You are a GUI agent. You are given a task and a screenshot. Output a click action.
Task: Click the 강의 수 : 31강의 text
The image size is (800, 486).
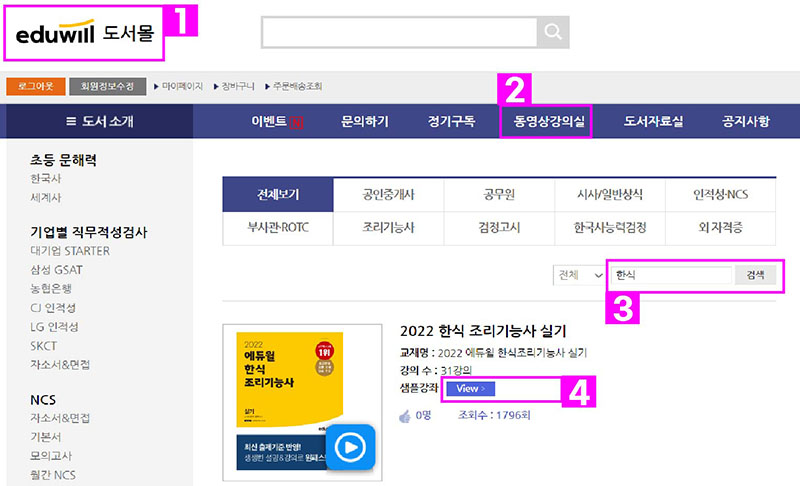point(436,370)
